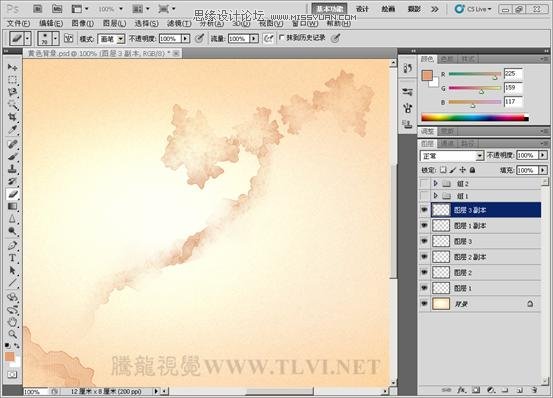Toggle lock transparent pixels in Layers panel
This screenshot has width=553, height=398.
pos(443,170)
